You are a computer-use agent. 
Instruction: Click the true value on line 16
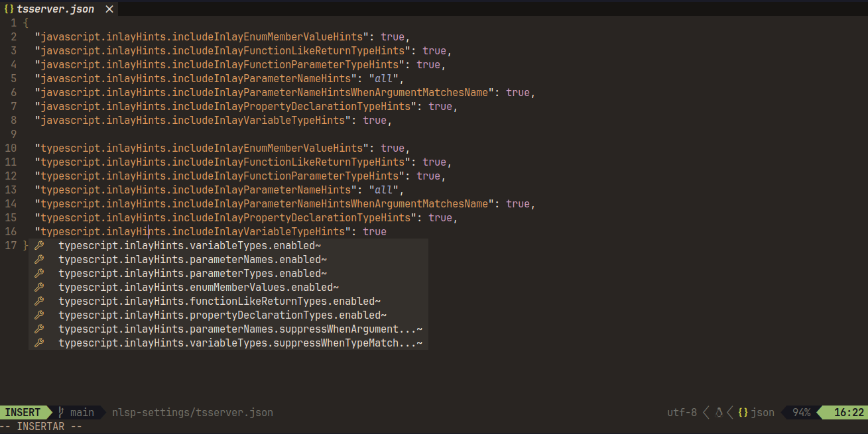click(x=375, y=232)
